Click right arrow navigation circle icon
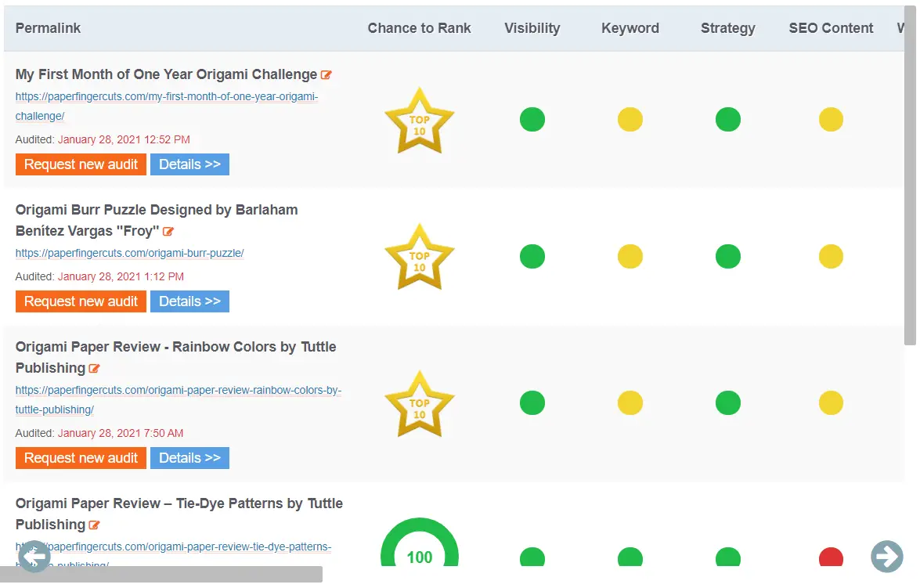The height and width of the screenshot is (588, 920). pyautogui.click(x=886, y=556)
